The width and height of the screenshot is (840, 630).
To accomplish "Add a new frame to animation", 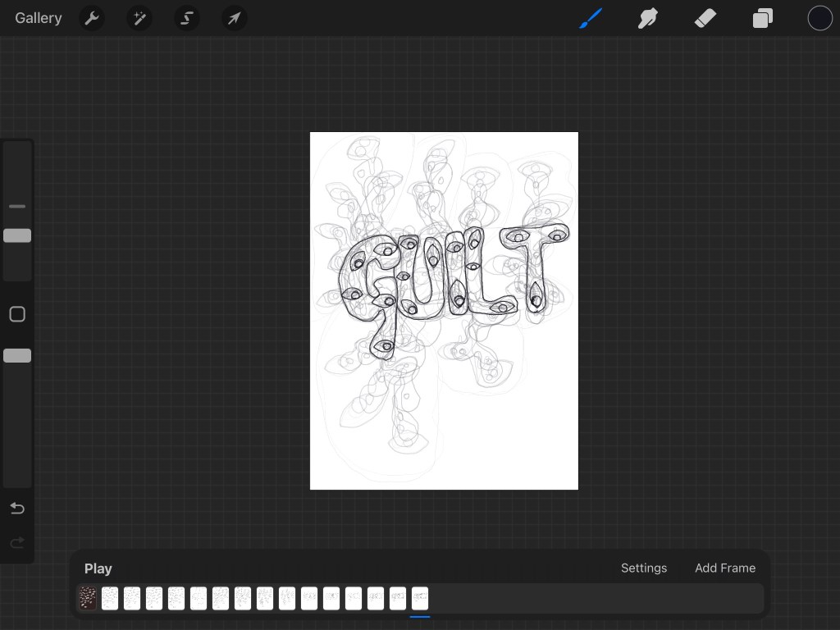I will click(725, 568).
